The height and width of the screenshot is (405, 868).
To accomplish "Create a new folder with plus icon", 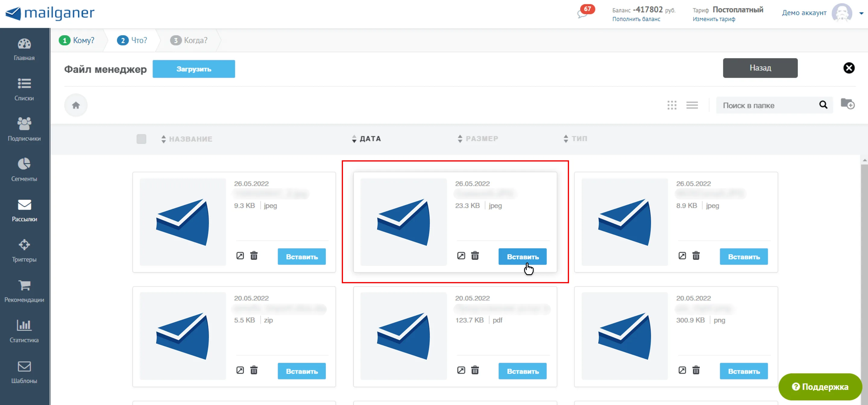I will point(848,104).
